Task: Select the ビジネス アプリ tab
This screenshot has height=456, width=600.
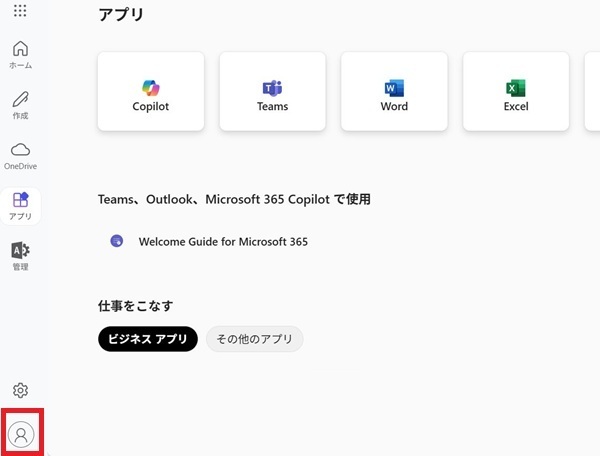Action: [148, 339]
